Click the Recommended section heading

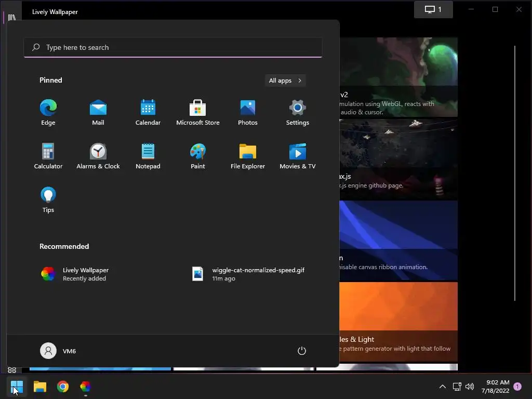pyautogui.click(x=64, y=246)
